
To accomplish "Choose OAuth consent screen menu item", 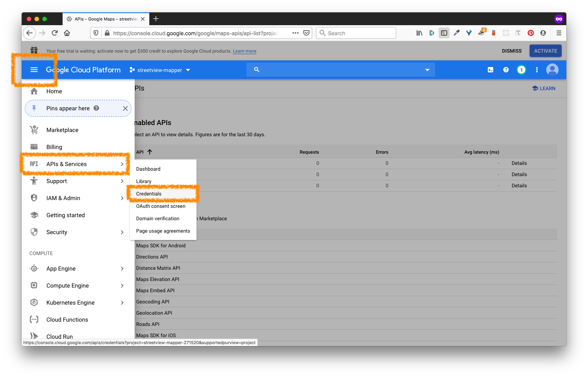I will (x=161, y=206).
